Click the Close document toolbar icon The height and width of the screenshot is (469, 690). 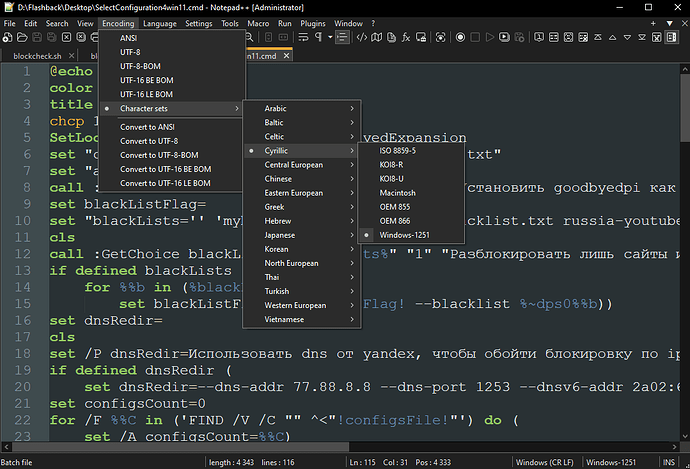coord(66,37)
